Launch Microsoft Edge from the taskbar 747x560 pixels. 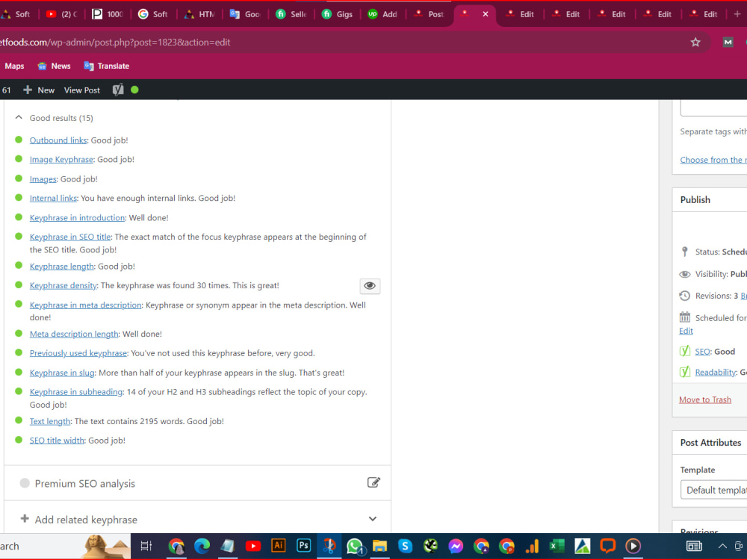[202, 546]
